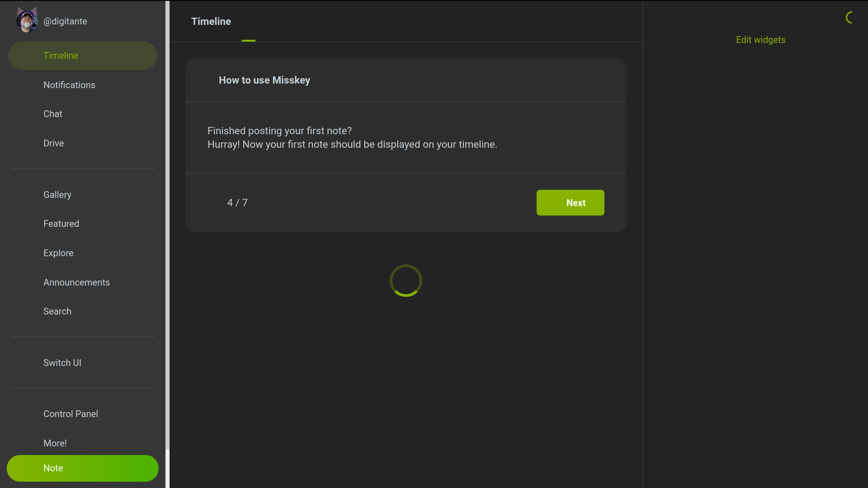Screen dimensions: 868x488
Task: Navigate to Gallery
Action: [x=57, y=195]
